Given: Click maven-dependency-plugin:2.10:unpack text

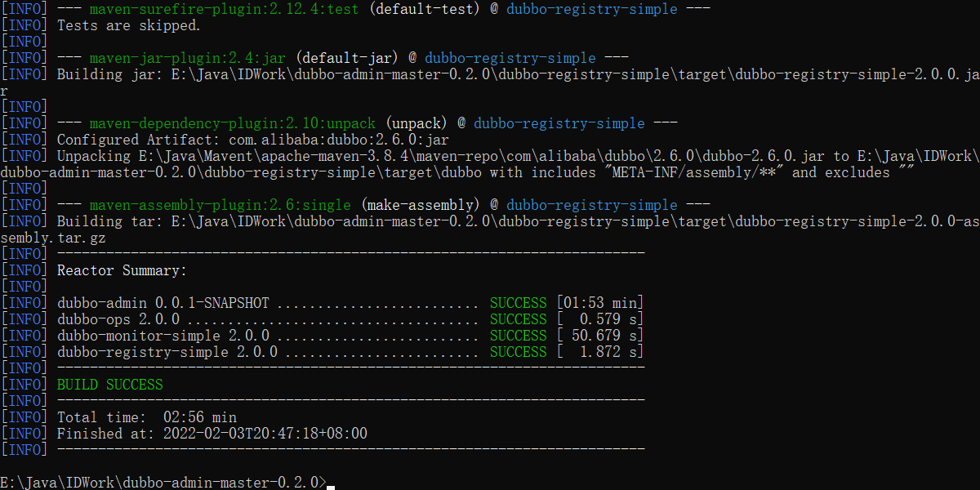Looking at the screenshot, I should click(232, 123).
